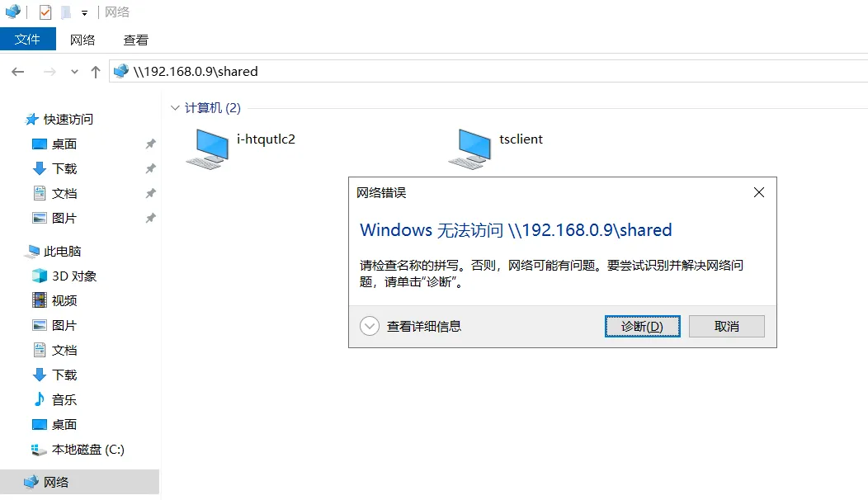The width and height of the screenshot is (868, 500).
Task: Go up one folder level arrow
Action: click(x=95, y=72)
